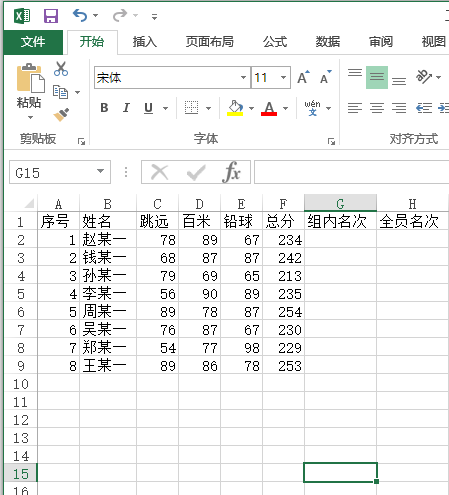Viewport: 449px width, 495px height.
Task: Switch to the 开始 tab
Action: [92, 42]
